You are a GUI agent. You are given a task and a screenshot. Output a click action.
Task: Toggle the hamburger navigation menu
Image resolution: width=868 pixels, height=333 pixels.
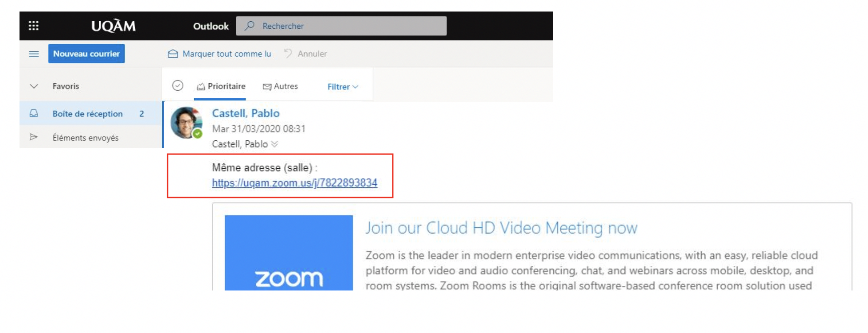34,54
